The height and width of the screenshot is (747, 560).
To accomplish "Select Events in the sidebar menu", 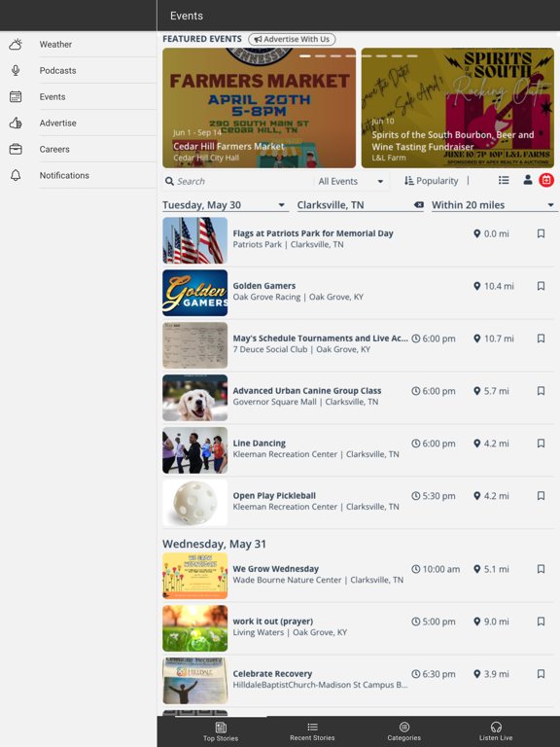I will [52, 96].
